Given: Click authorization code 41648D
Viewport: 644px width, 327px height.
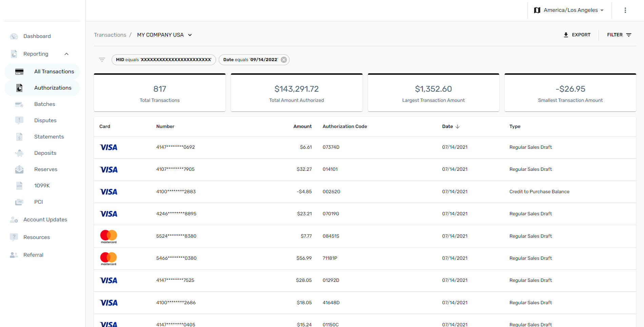Looking at the screenshot, I should click(331, 303).
